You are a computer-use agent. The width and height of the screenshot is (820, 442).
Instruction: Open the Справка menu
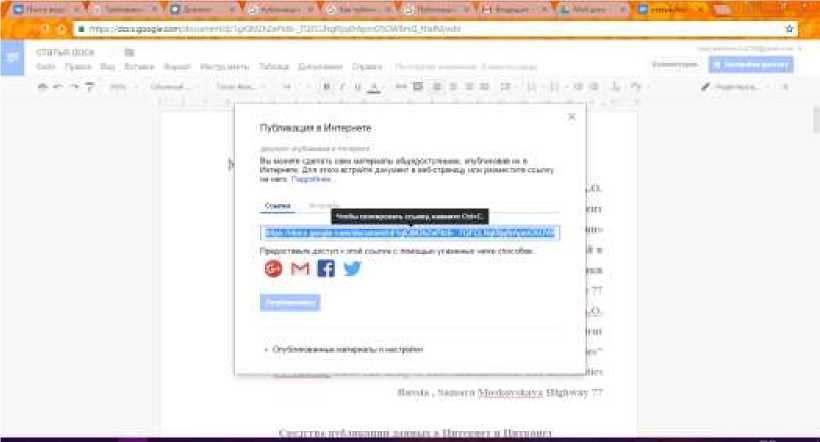pos(367,67)
